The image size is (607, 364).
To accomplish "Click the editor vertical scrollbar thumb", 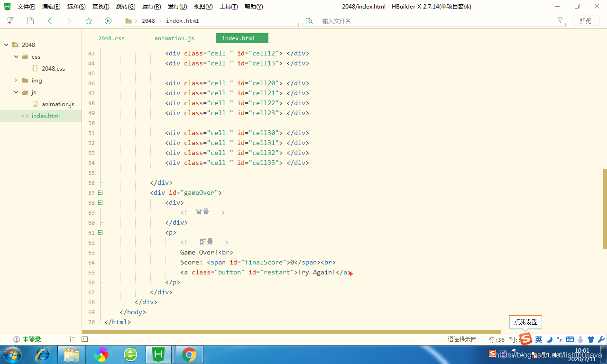I will coord(605,209).
